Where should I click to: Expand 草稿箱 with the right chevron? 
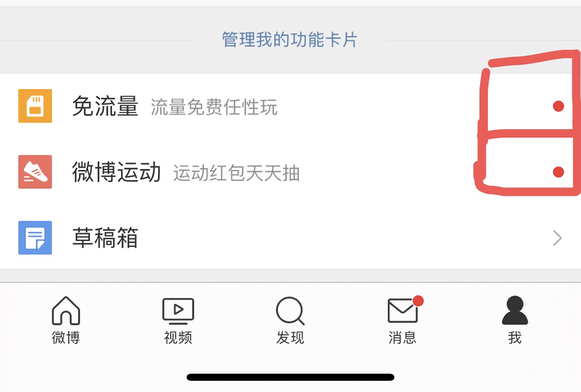click(x=558, y=238)
